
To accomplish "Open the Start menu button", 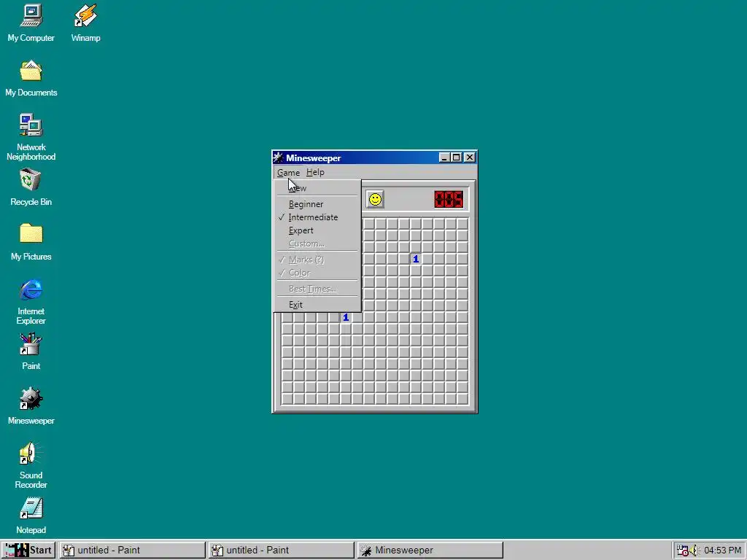I will (28, 550).
